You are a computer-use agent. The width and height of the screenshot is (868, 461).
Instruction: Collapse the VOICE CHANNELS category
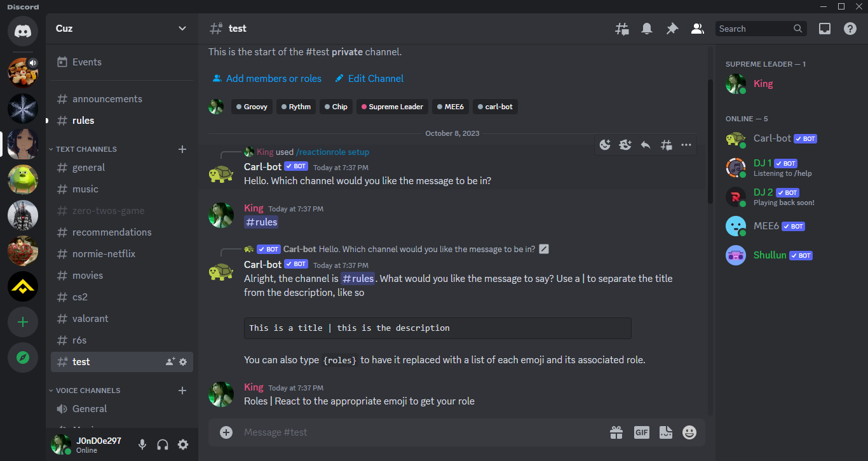[x=88, y=391]
